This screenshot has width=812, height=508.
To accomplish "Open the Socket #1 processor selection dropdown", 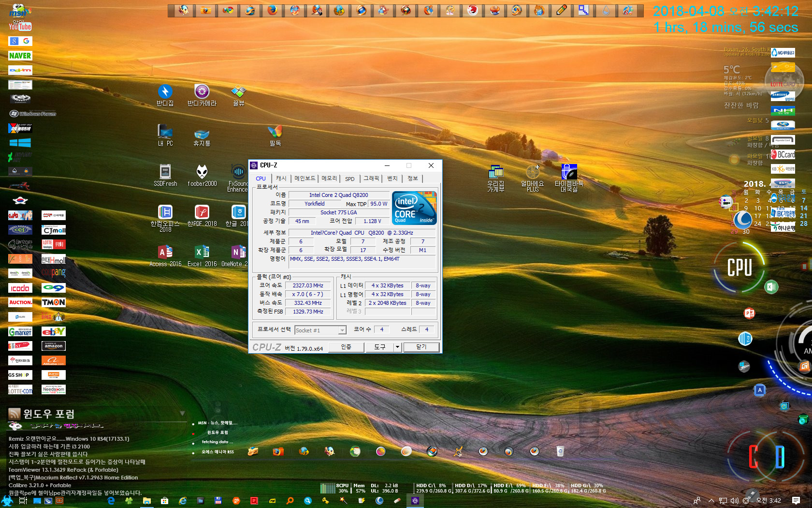I will (320, 330).
